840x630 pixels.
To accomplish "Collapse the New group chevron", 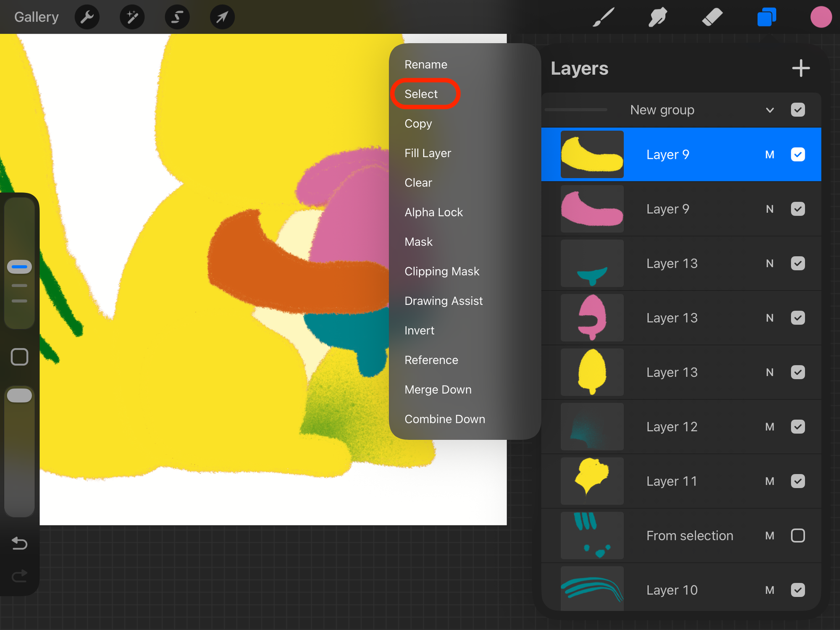I will click(x=769, y=110).
